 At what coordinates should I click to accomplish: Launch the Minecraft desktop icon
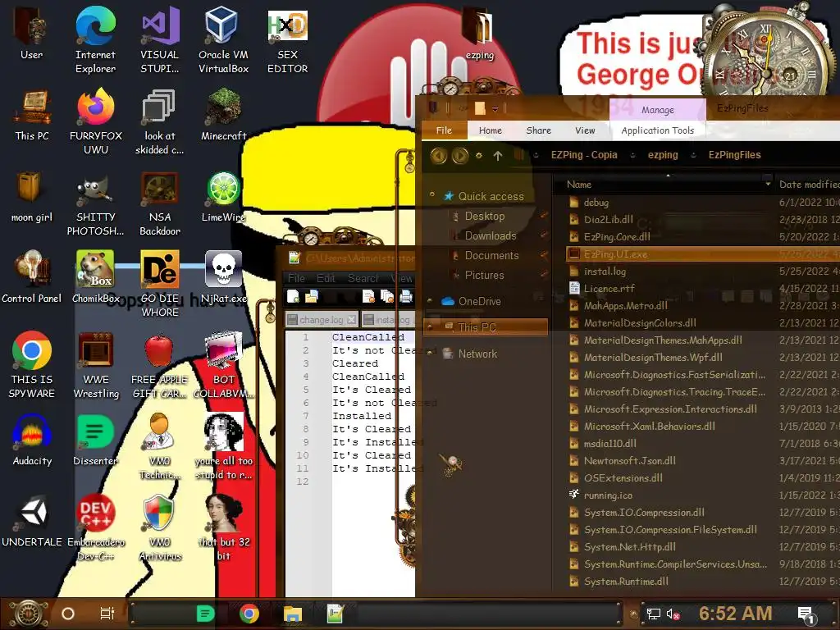click(223, 115)
